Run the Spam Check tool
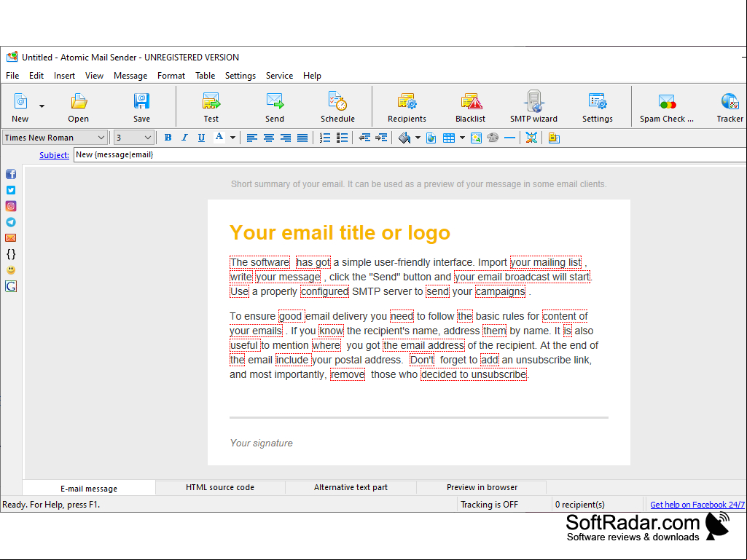Viewport: 747px width, 560px height. point(667,101)
